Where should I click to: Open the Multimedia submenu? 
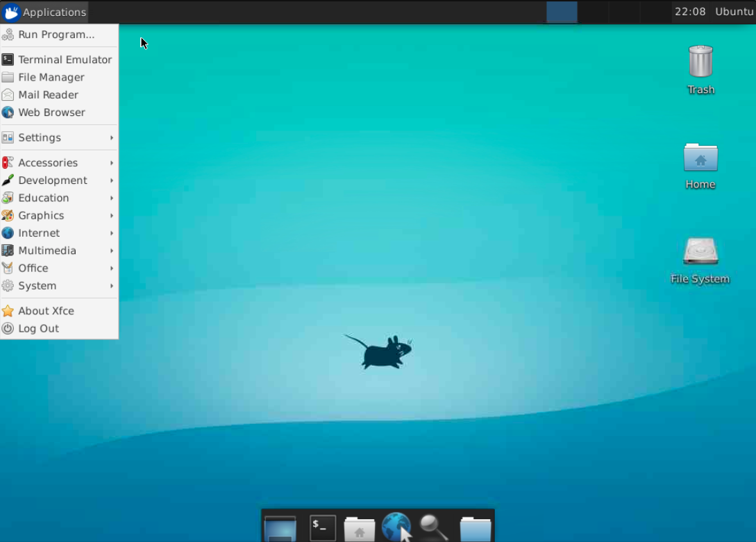point(59,251)
